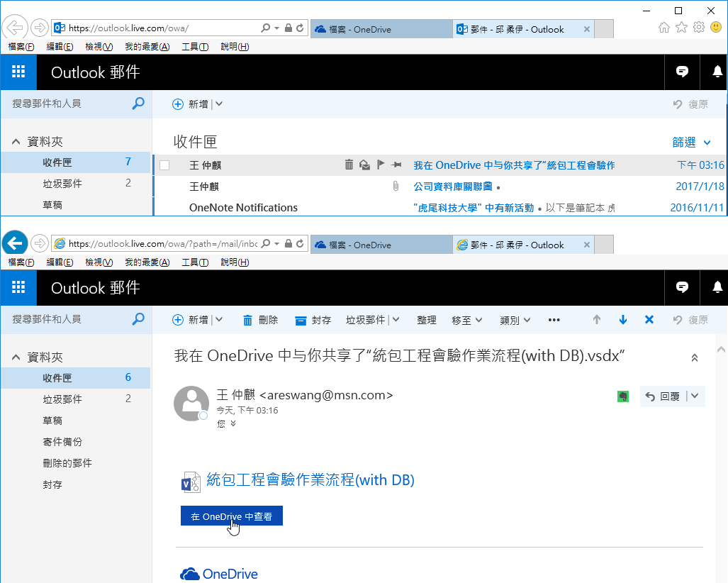Expand the 新增 dropdown arrow in the lower window
This screenshot has height=583, width=728.
(x=219, y=320)
